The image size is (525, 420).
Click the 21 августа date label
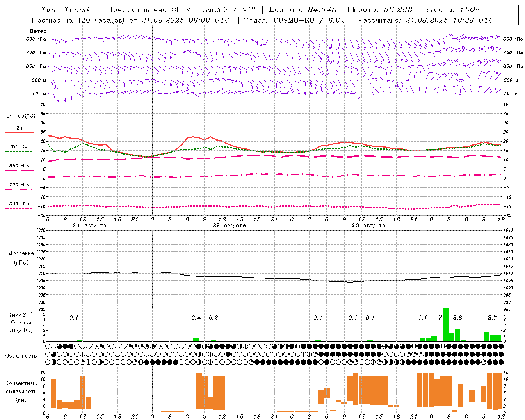(90, 226)
